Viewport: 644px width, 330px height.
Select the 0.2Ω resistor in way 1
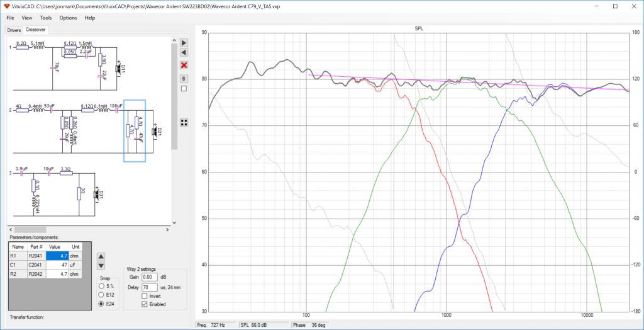pos(22,47)
